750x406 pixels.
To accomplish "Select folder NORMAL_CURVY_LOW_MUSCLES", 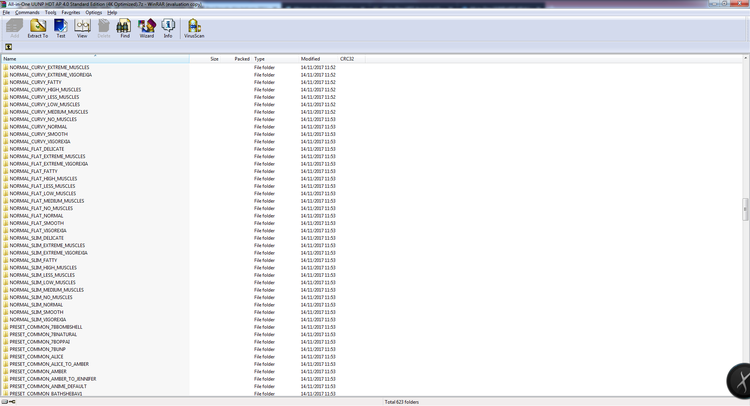I will click(x=45, y=104).
